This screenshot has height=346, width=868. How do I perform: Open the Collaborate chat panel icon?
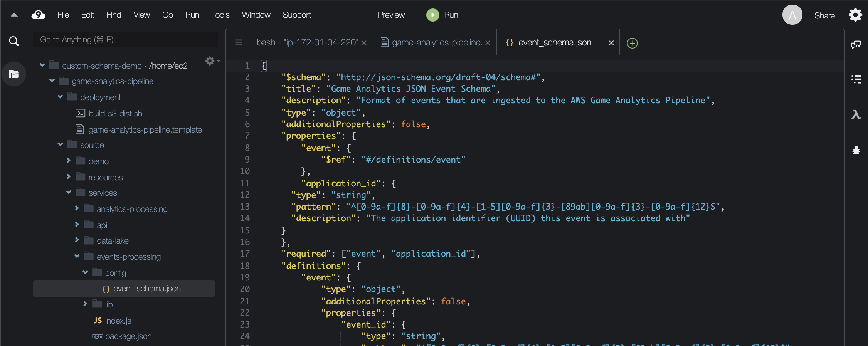point(856,45)
